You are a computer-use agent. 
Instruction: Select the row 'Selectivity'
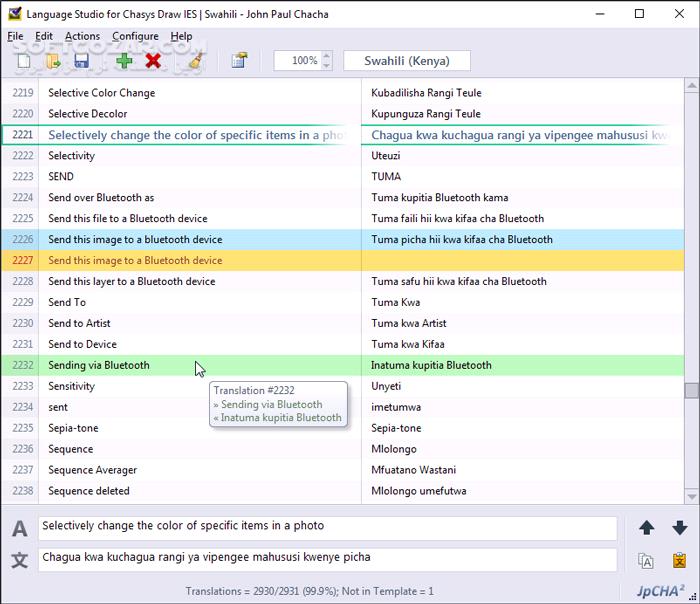343,156
